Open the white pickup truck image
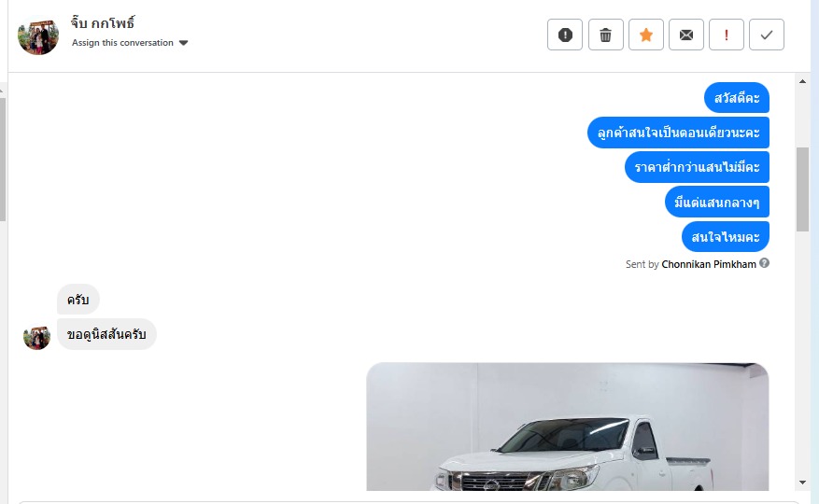This screenshot has width=819, height=504. point(568,427)
